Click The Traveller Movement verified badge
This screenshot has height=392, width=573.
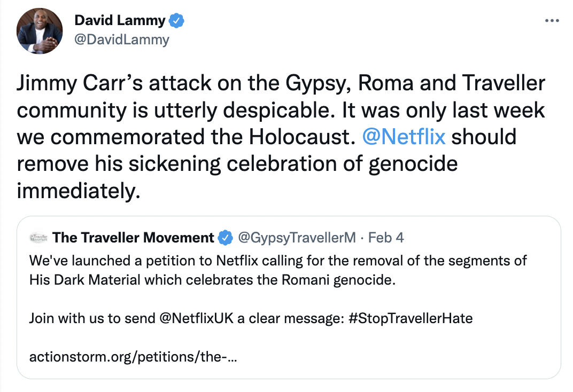coord(225,238)
